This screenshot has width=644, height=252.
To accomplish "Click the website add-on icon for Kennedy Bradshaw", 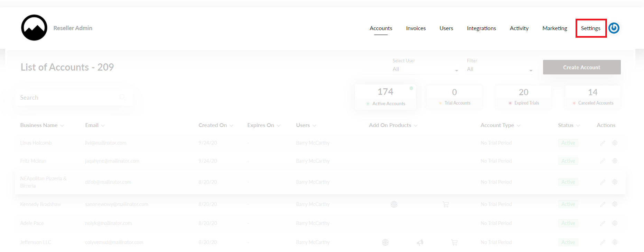I will click(394, 204).
